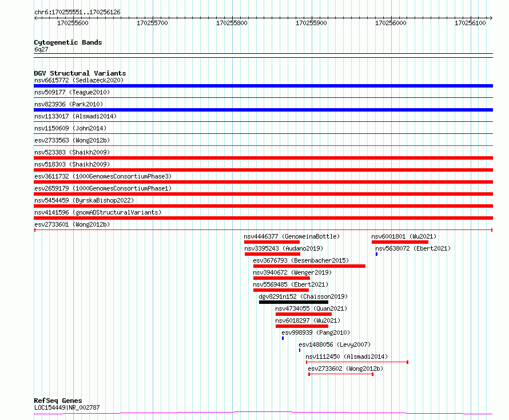Viewport: 509px width, 420px height.
Task: Click the tiny blue esv1488056 marker
Action: [300, 350]
